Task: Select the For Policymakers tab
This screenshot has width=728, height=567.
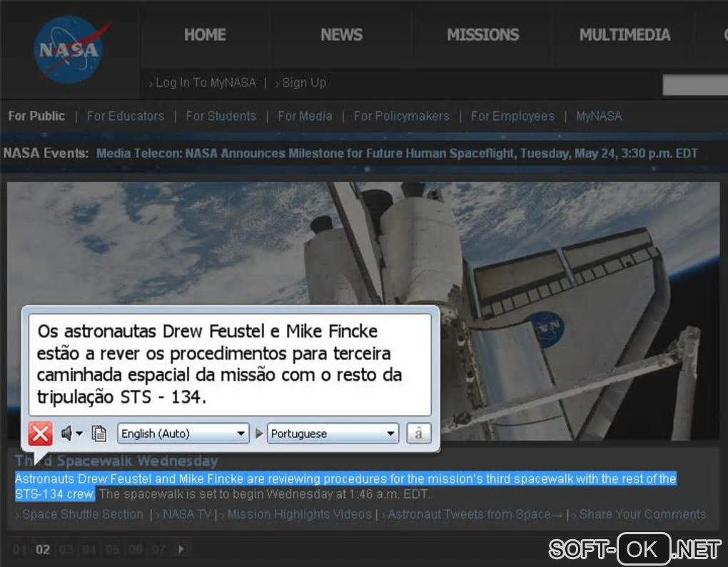Action: click(402, 116)
